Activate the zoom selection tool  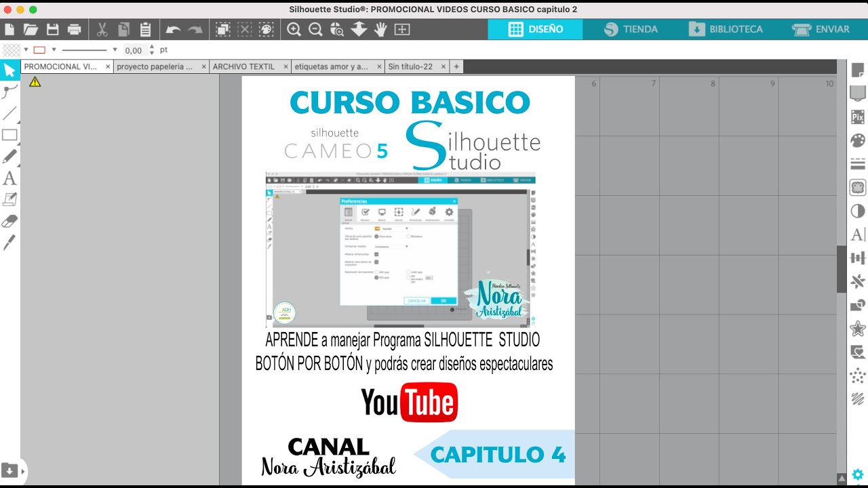coord(337,30)
